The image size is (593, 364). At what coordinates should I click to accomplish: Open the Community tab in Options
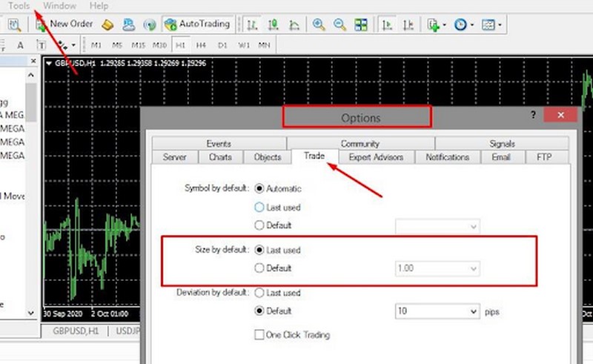point(360,143)
